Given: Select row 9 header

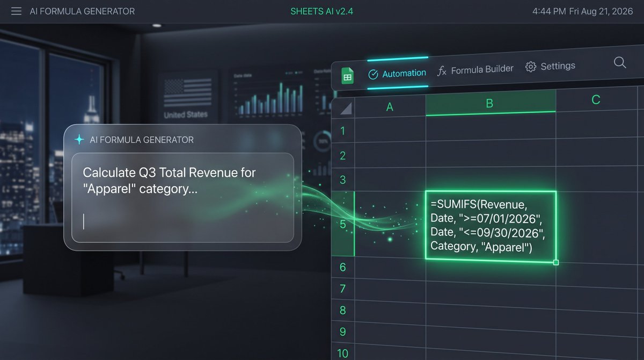Looking at the screenshot, I should coord(343,332).
